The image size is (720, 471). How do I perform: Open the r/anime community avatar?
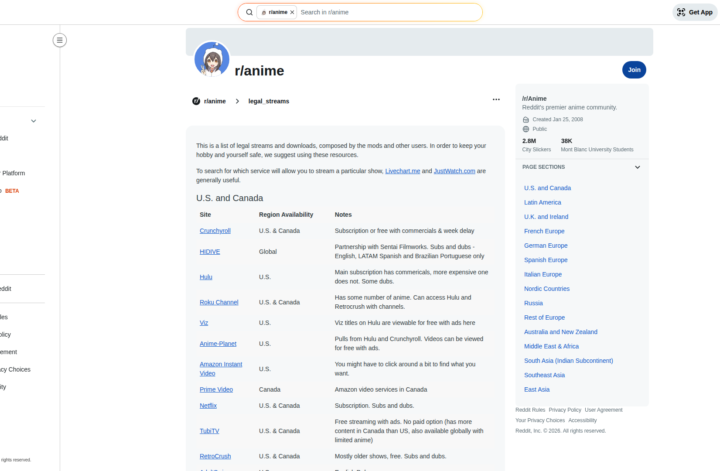(211, 60)
